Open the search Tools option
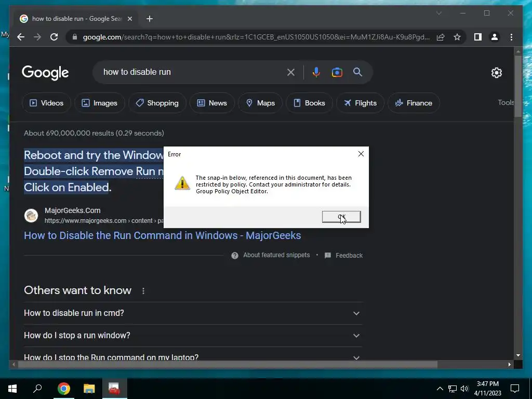Viewport: 532px width, 399px height. coord(506,102)
